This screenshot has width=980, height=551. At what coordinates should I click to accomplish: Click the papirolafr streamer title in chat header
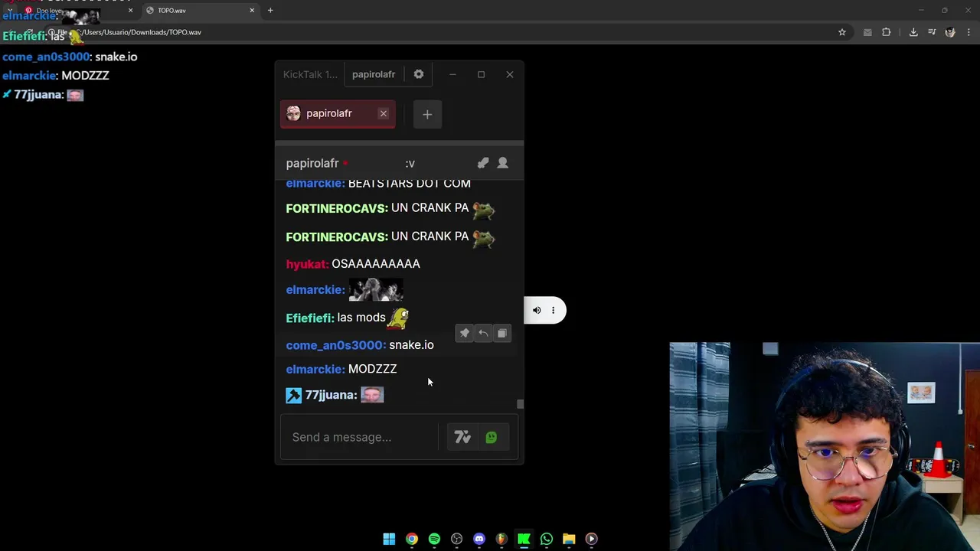pos(312,163)
